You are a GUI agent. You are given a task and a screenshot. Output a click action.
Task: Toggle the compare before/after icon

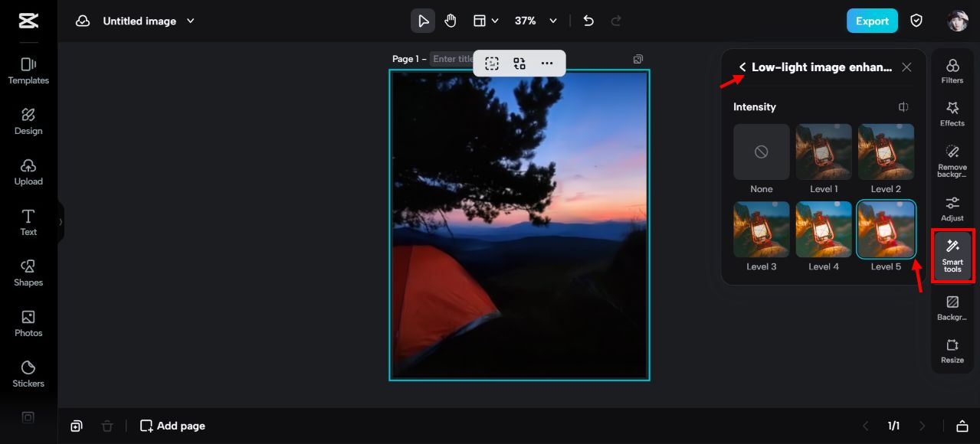click(903, 107)
